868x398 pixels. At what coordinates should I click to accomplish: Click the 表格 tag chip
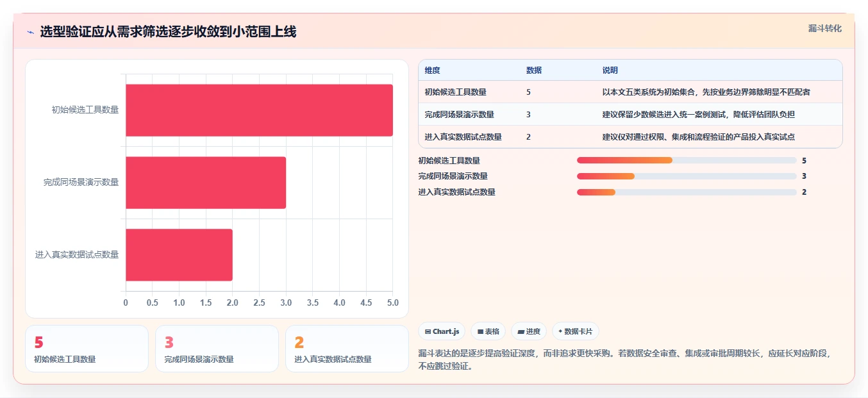[x=488, y=331]
